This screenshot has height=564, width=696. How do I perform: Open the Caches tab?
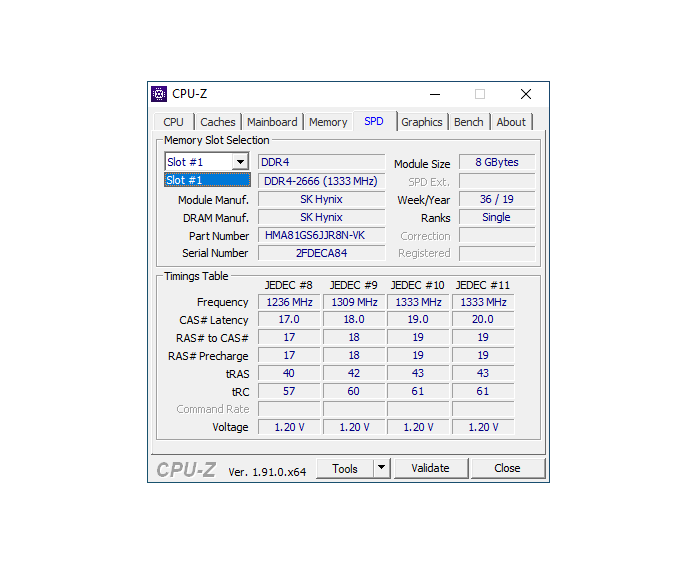click(218, 122)
